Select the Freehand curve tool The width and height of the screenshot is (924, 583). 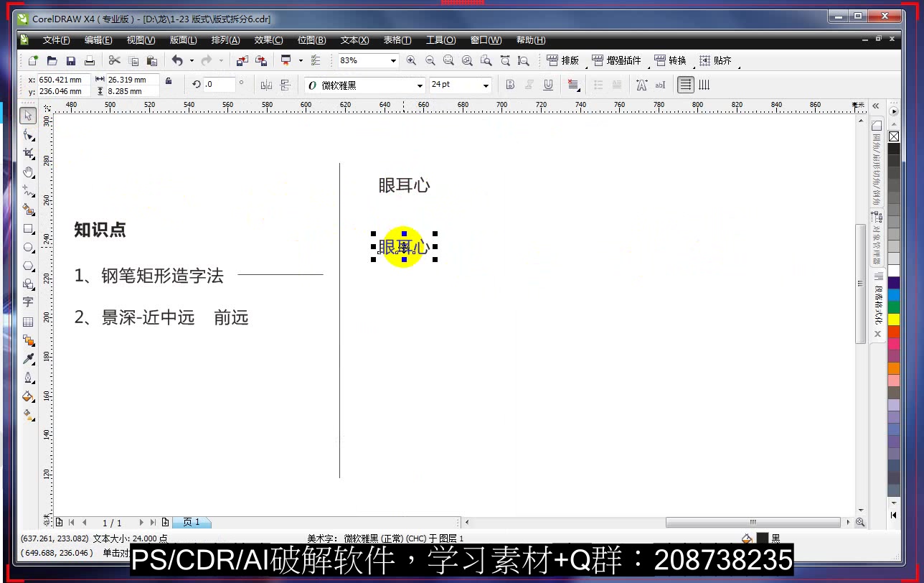tap(29, 190)
